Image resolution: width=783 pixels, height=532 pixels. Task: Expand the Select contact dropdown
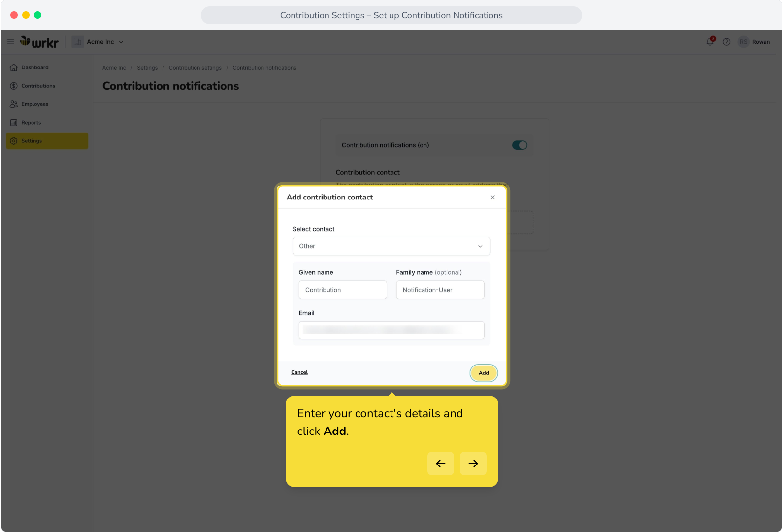click(x=391, y=246)
